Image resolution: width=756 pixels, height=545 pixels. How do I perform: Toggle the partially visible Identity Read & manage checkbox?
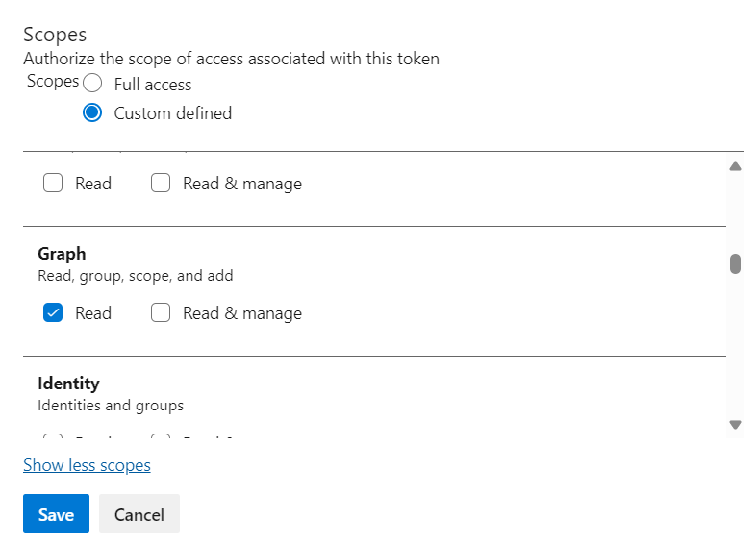tap(161, 437)
